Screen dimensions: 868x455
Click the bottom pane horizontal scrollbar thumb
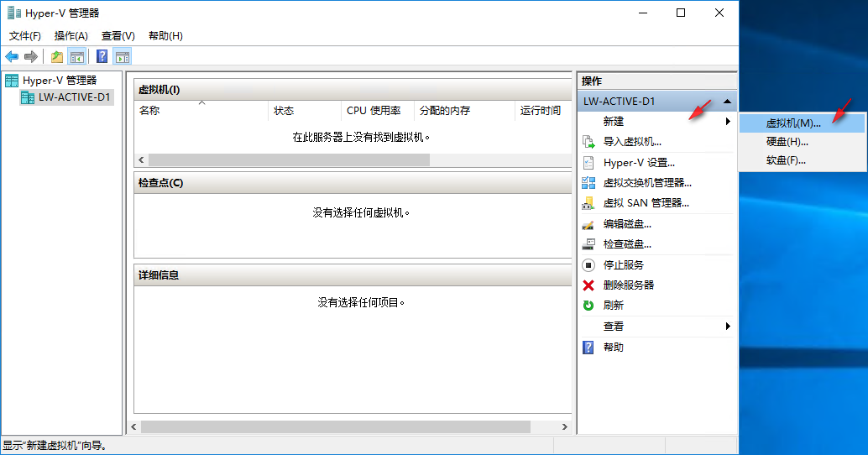click(336, 426)
